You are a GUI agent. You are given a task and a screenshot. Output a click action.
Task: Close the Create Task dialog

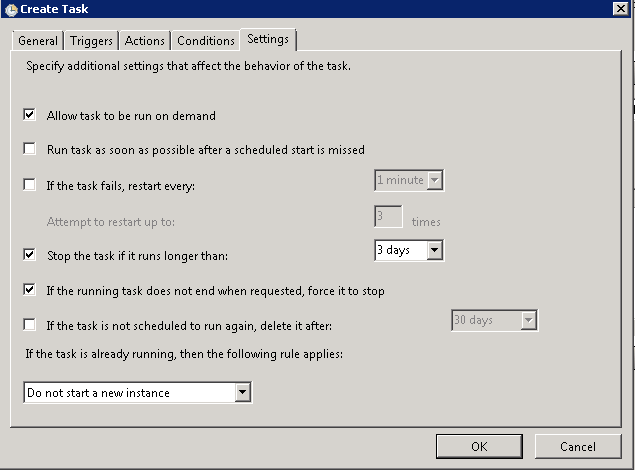pyautogui.click(x=620, y=9)
